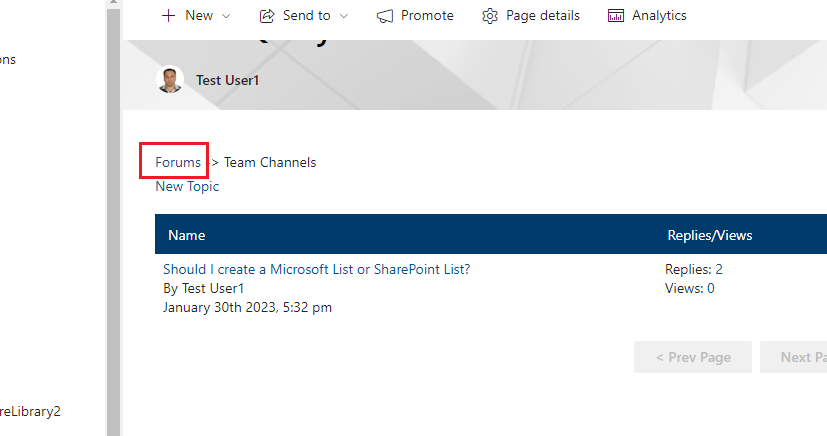Open the Send to dropdown arrow

coord(344,16)
